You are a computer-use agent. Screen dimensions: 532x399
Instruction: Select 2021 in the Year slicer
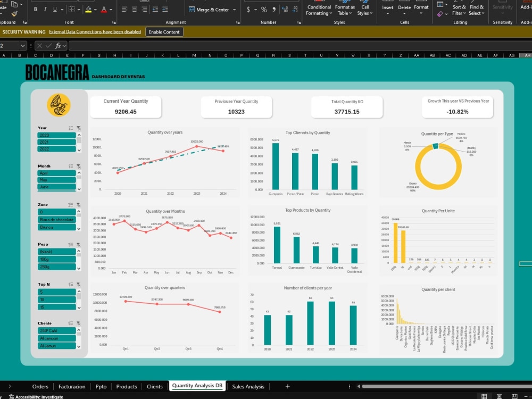[x=56, y=142]
